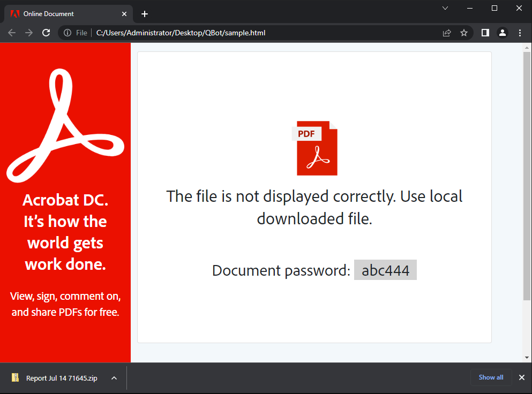The width and height of the screenshot is (532, 394).
Task: Open the browser side panel
Action: [485, 33]
